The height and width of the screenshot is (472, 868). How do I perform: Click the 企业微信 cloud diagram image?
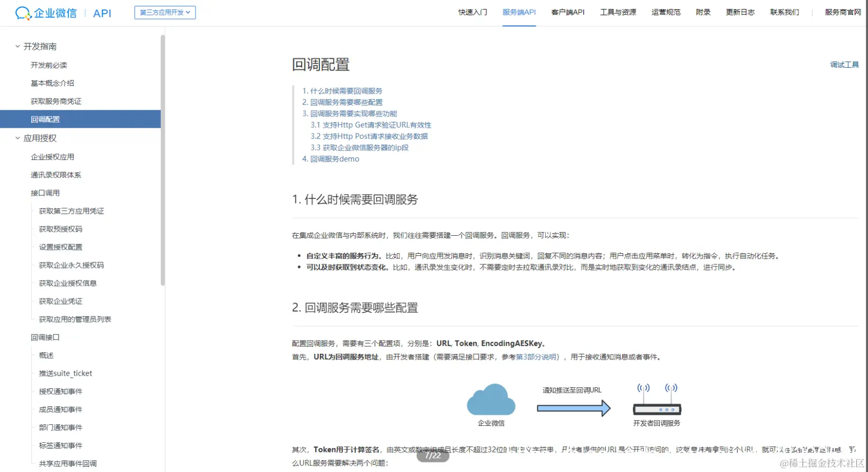[x=491, y=400]
